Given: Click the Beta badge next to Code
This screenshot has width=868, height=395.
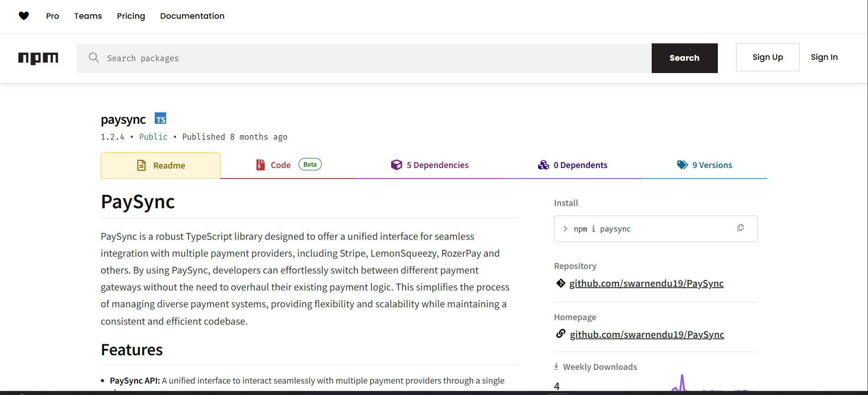Looking at the screenshot, I should [x=310, y=164].
